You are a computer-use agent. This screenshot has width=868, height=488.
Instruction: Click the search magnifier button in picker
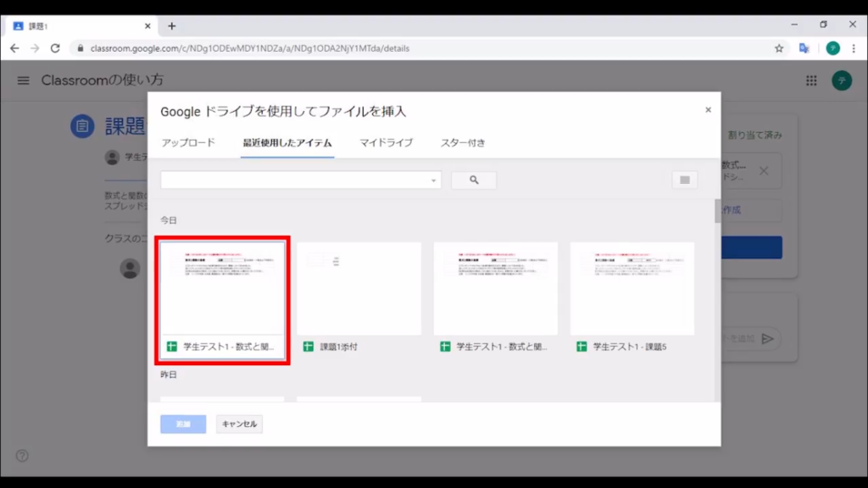[474, 180]
